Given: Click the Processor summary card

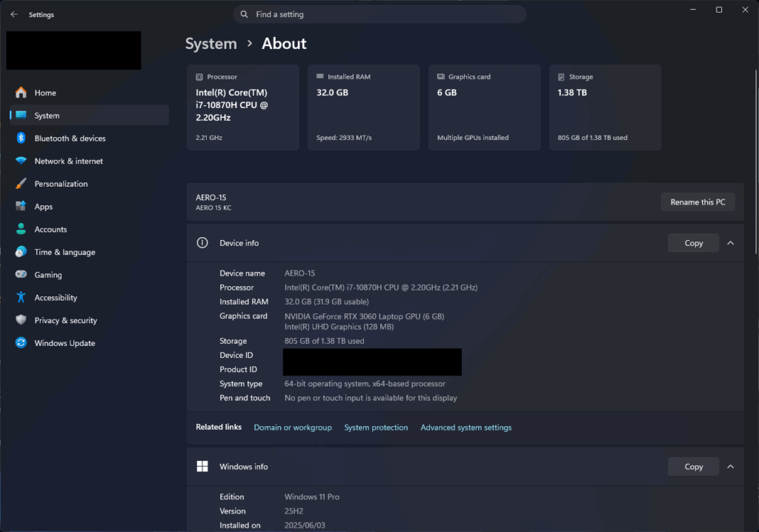Looking at the screenshot, I should [243, 107].
